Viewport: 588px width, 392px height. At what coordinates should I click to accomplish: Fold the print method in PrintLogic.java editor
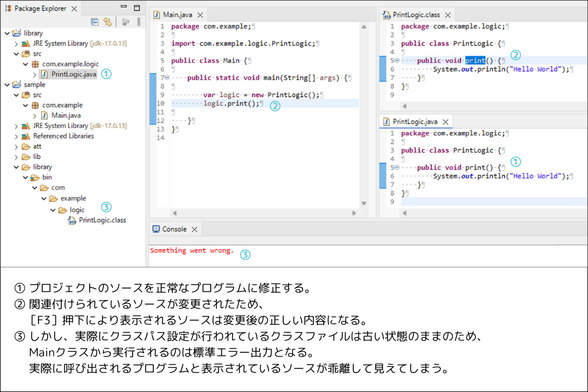coord(397,168)
